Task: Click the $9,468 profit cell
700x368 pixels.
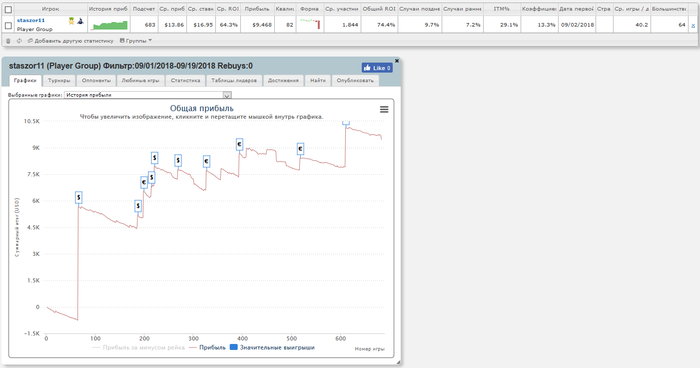Action: point(257,25)
